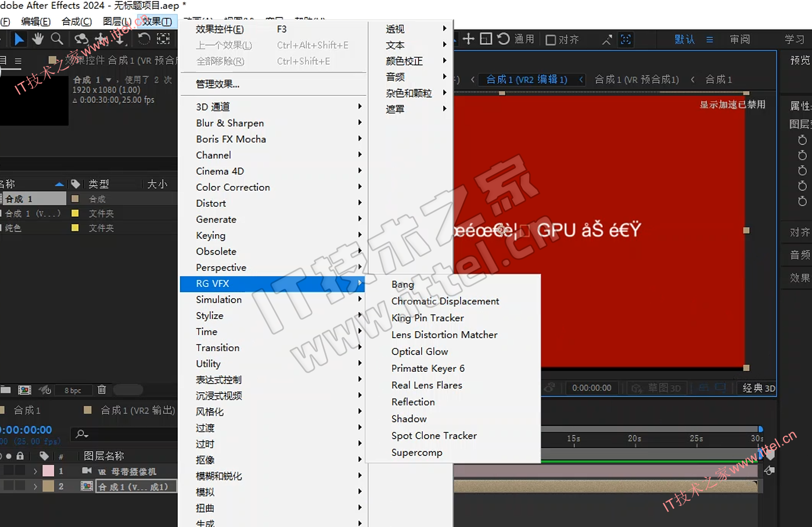Expand layer 2 properties twirl
812x527 pixels.
coord(35,486)
